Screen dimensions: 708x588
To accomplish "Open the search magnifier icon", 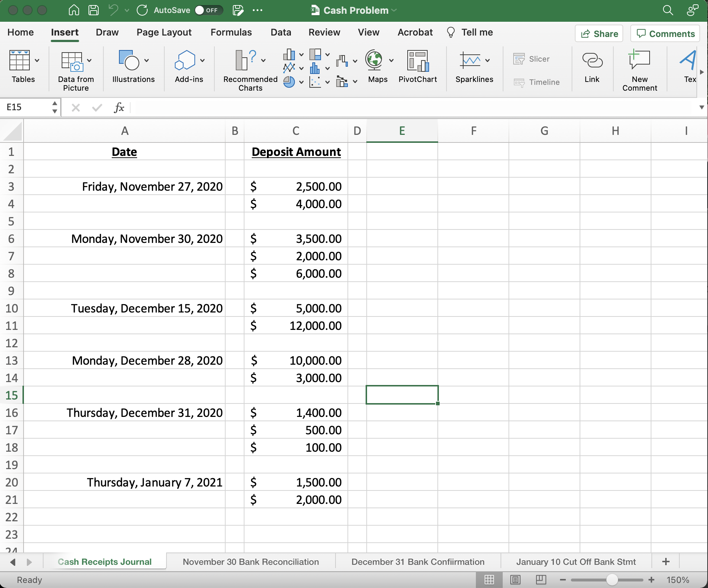I will tap(667, 10).
